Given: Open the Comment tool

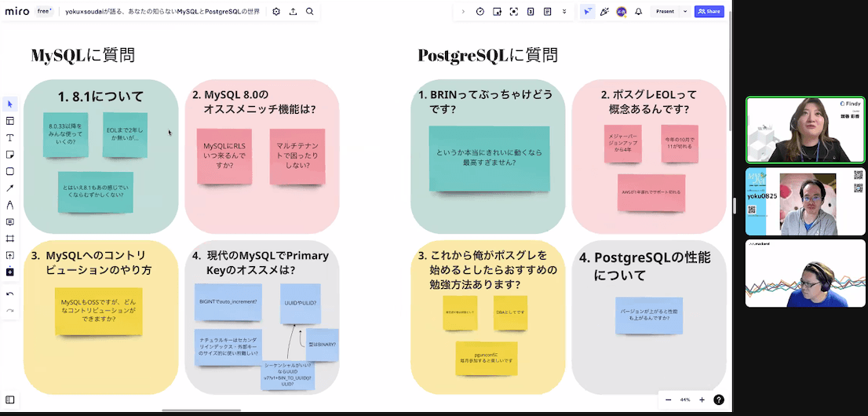Looking at the screenshot, I should (10, 222).
